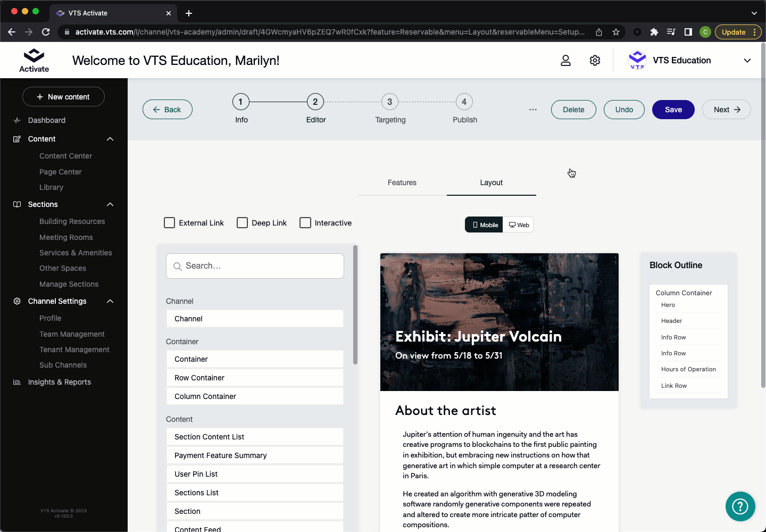Viewport: 766px width, 532px height.
Task: Click the hero image preview
Action: [499, 322]
